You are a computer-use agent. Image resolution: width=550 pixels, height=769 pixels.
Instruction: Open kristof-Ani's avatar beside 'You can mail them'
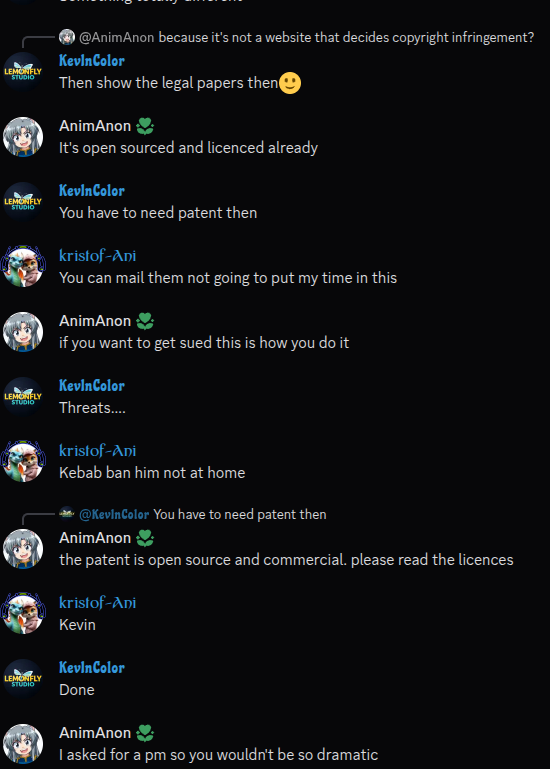pyautogui.click(x=23, y=267)
